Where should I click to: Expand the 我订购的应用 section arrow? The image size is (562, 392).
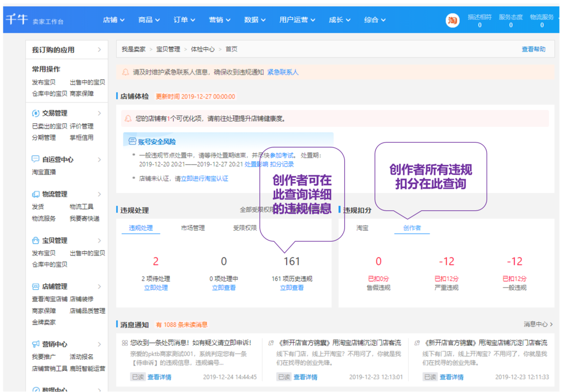click(x=99, y=50)
